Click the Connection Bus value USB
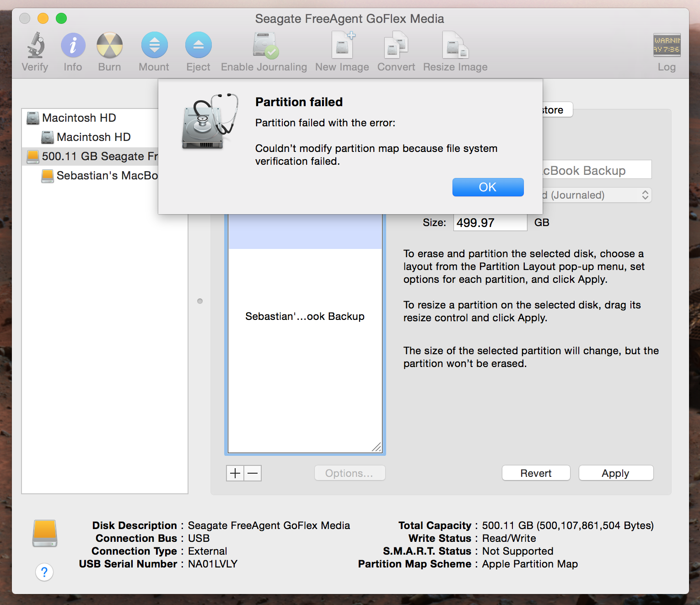The height and width of the screenshot is (605, 700). click(199, 538)
